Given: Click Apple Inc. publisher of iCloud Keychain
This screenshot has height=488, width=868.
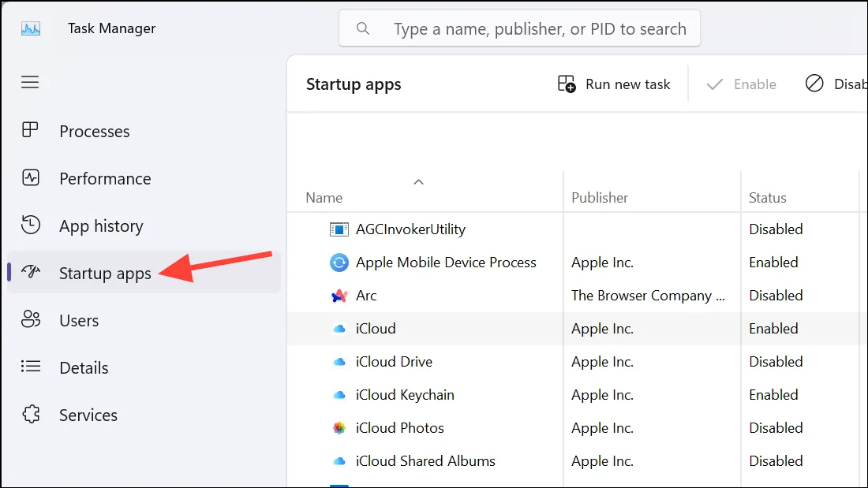Looking at the screenshot, I should [602, 395].
